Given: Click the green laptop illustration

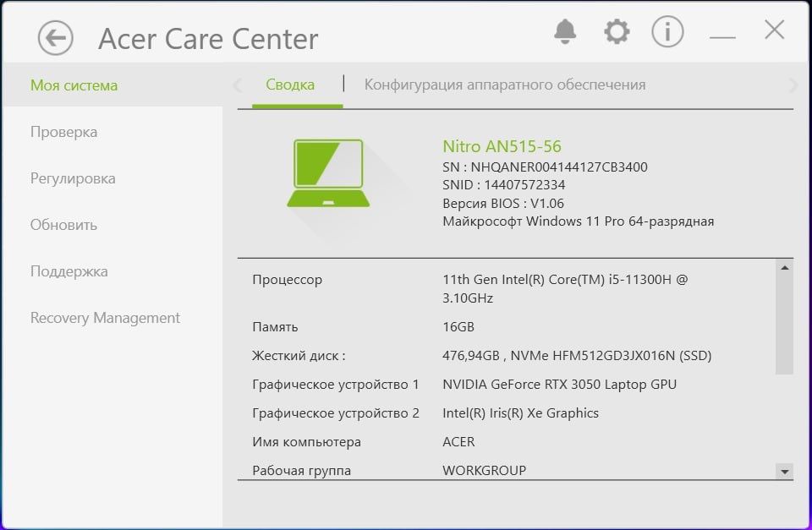Looking at the screenshot, I should click(x=328, y=173).
